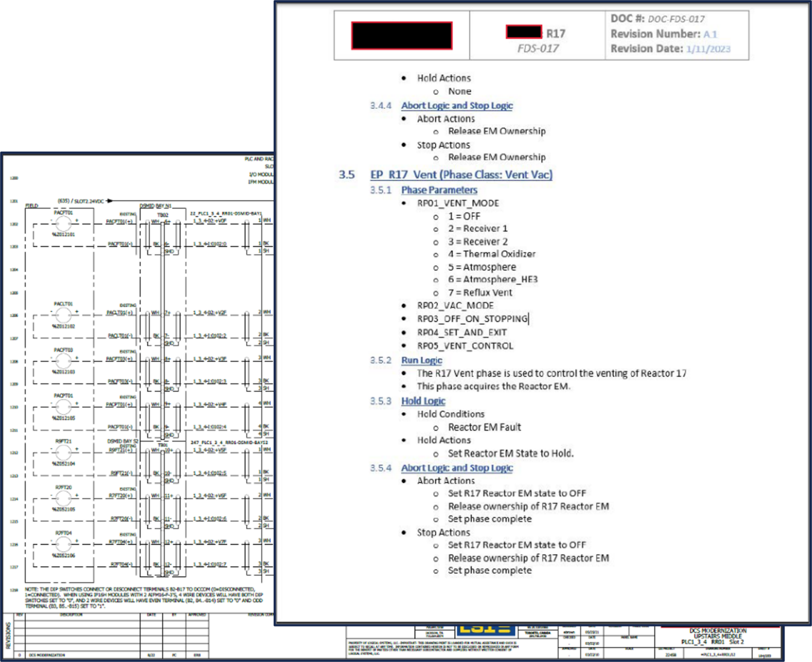Select the Revision Date '1/11/2023' value
Viewport: 812px width, 662px height.
tap(709, 49)
